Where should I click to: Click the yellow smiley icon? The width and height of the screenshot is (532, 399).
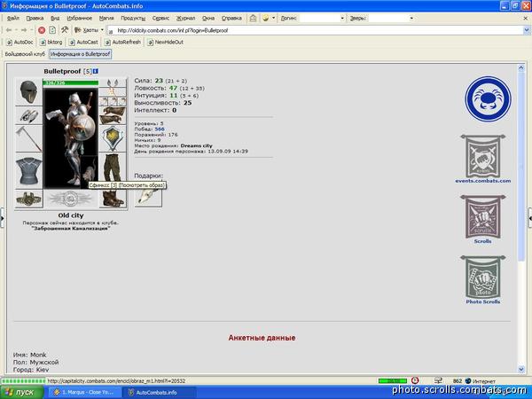266,18
